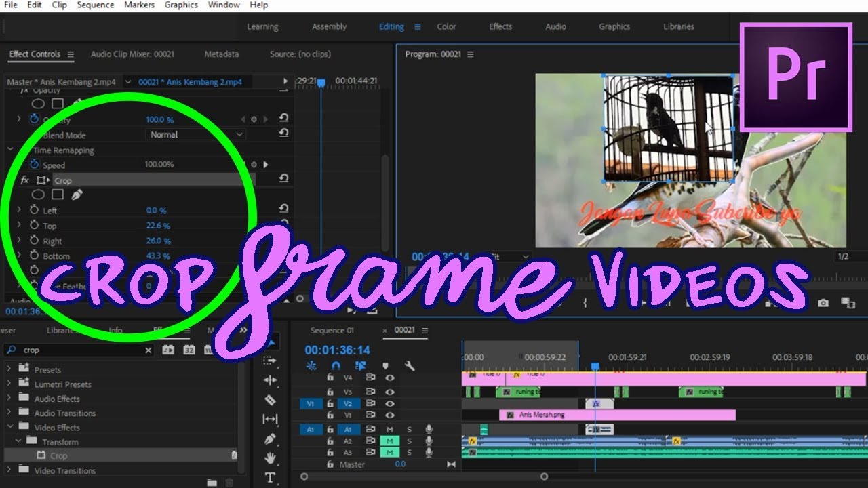Open the Sequence menu
The width and height of the screenshot is (868, 488).
coord(96,5)
